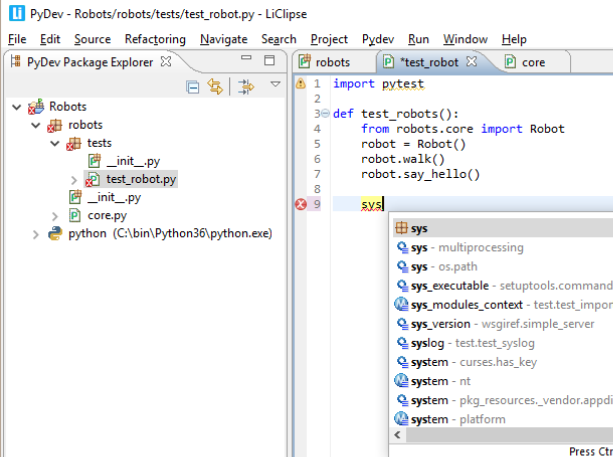613x457 pixels.
Task: Choose system - platform completion
Action: pyautogui.click(x=502, y=419)
